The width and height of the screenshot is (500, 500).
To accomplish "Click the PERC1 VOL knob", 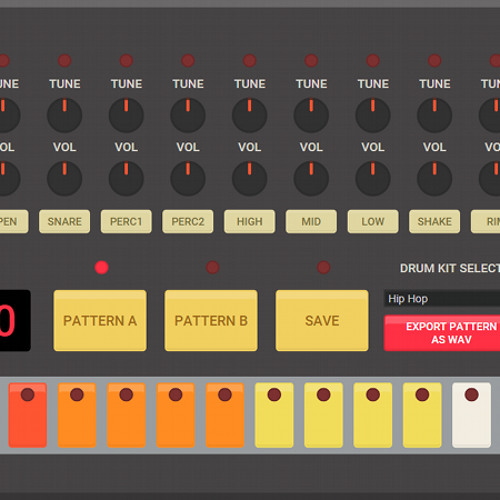I will 126,178.
